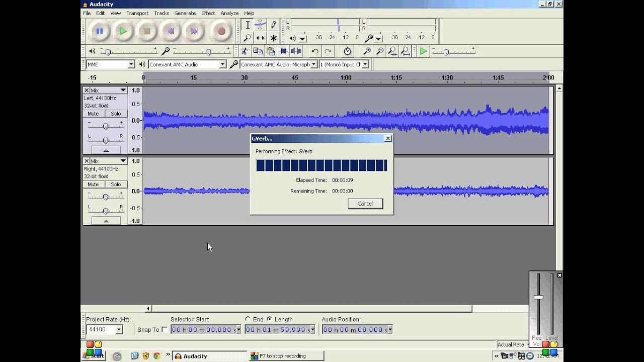Image resolution: width=644 pixels, height=362 pixels.
Task: Click the Undo arrow icon
Action: point(315,51)
